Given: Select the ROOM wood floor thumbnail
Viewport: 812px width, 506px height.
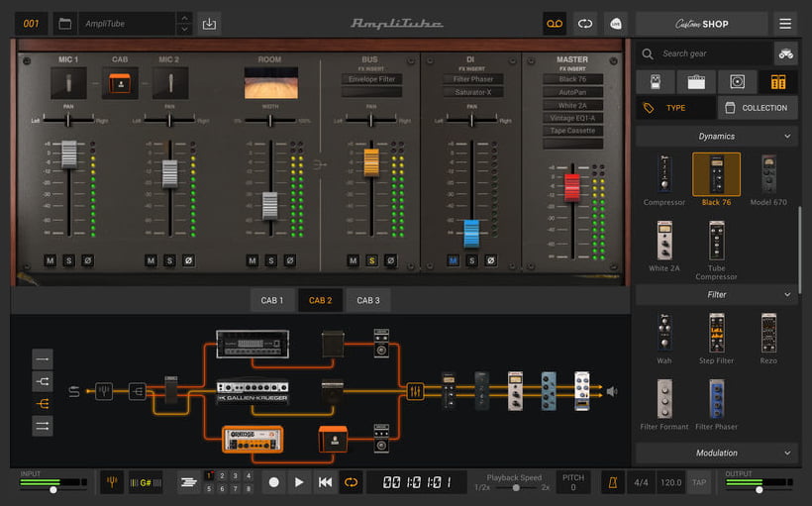Looking at the screenshot, I should pos(271,83).
